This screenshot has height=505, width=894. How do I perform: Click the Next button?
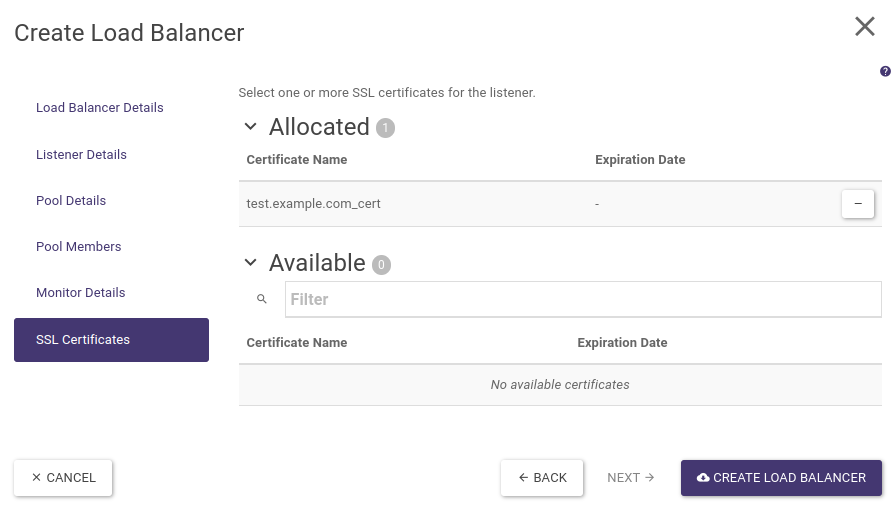click(x=630, y=478)
